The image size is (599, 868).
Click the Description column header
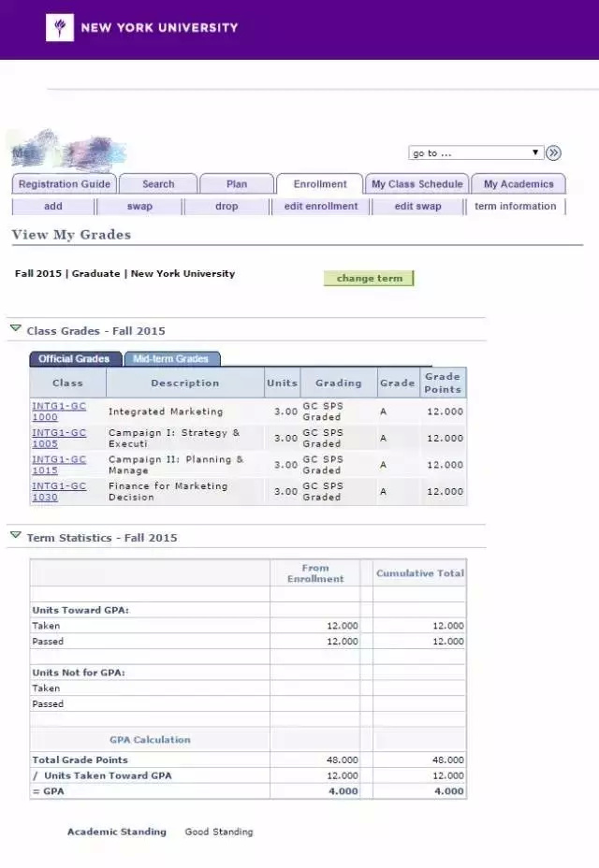click(x=185, y=383)
